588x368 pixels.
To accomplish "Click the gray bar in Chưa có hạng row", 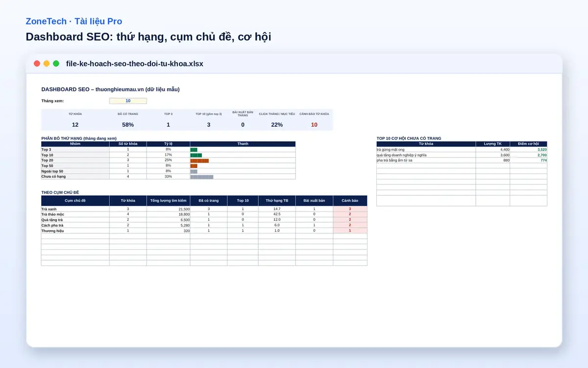I will point(202,177).
